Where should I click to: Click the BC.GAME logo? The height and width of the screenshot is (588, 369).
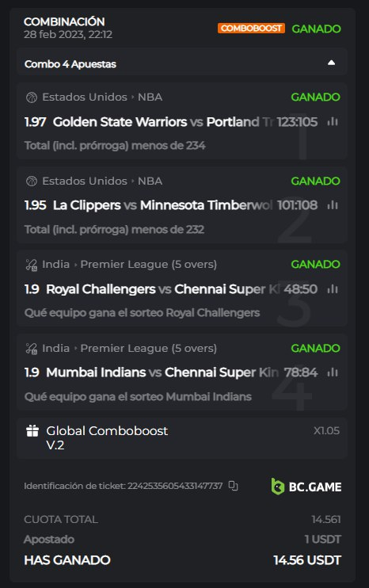coord(306,487)
